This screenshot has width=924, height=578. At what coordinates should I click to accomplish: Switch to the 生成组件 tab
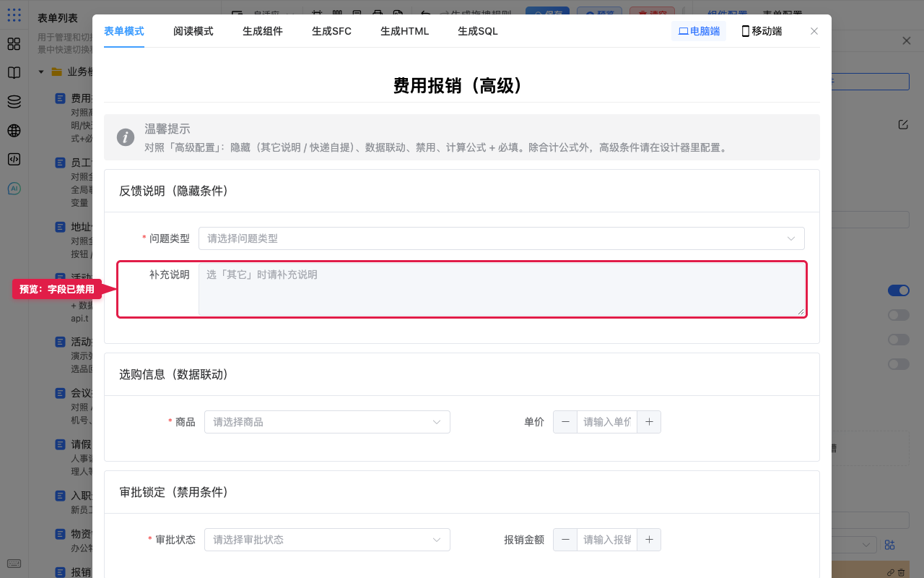pyautogui.click(x=263, y=31)
